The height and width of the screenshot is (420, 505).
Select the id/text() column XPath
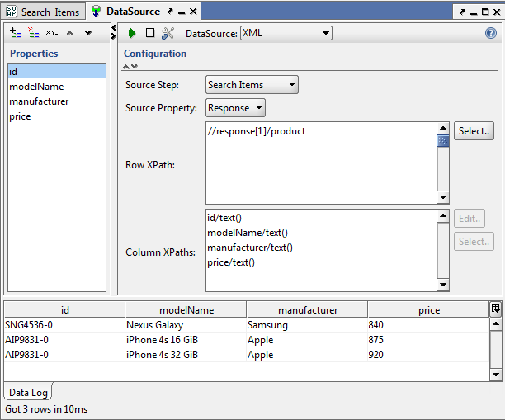tap(322, 218)
